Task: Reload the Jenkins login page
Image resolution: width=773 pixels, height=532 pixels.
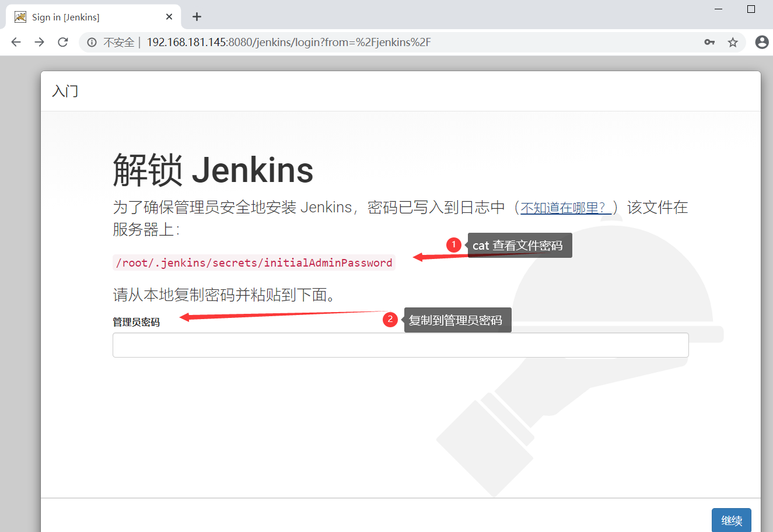Action: pyautogui.click(x=63, y=42)
